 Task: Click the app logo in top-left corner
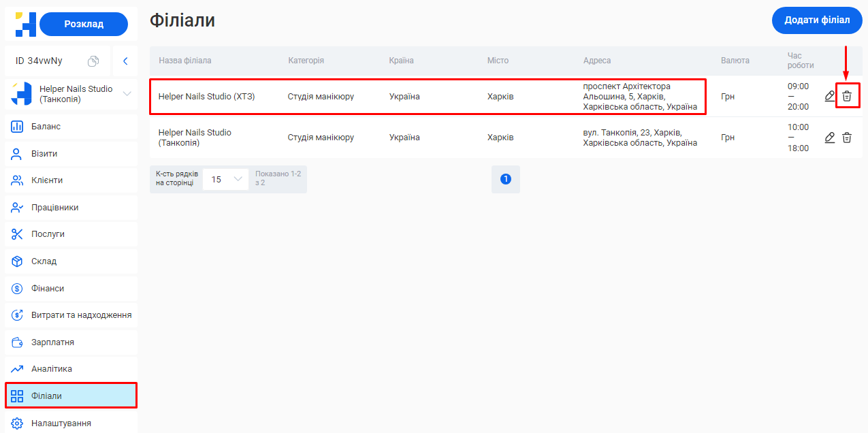coord(25,24)
